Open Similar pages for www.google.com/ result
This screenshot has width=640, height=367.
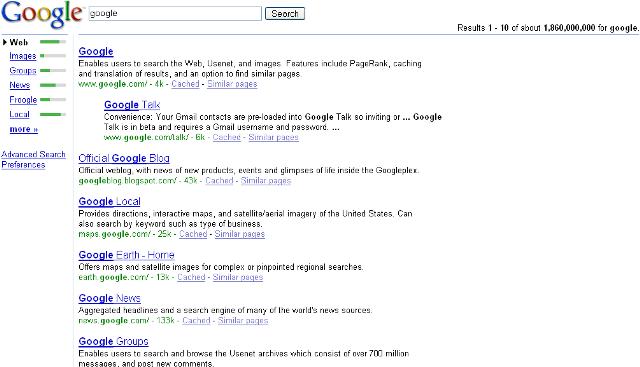pyautogui.click(x=232, y=84)
